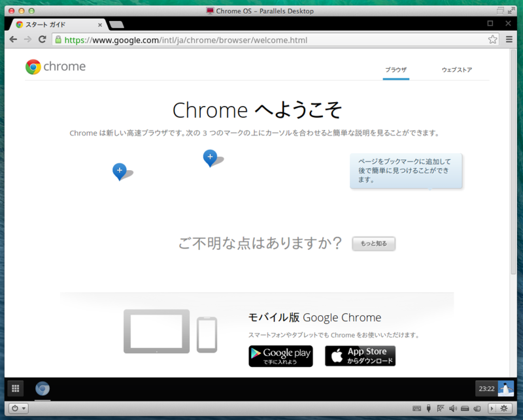The width and height of the screenshot is (523, 420).
Task: Click the Parallels USB device icon
Action: click(429, 408)
